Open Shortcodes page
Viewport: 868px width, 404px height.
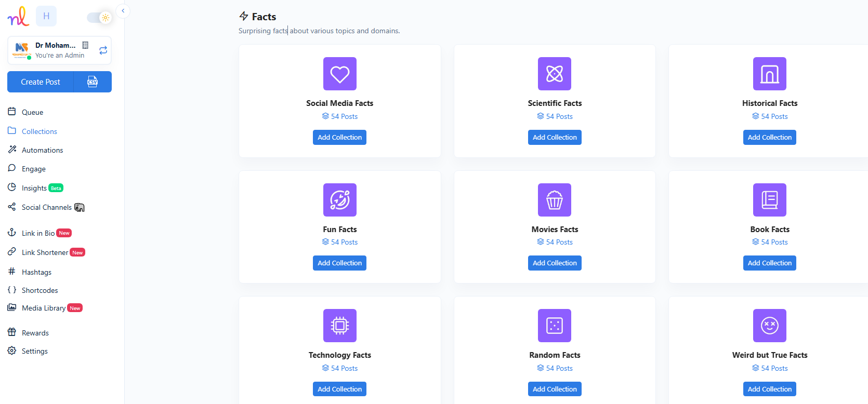click(x=40, y=290)
